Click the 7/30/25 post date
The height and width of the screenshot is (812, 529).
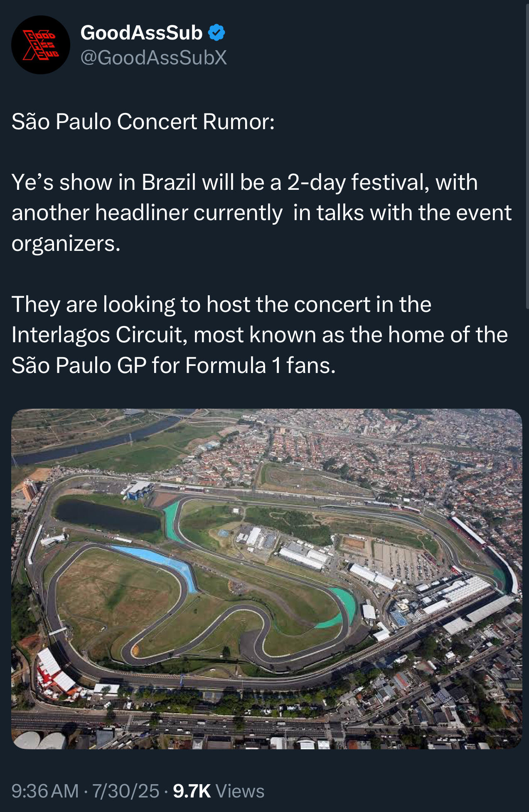(x=125, y=791)
